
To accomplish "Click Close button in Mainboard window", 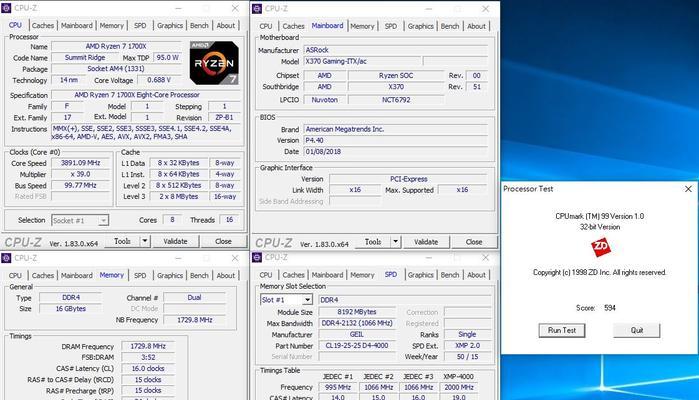I will pos(474,242).
